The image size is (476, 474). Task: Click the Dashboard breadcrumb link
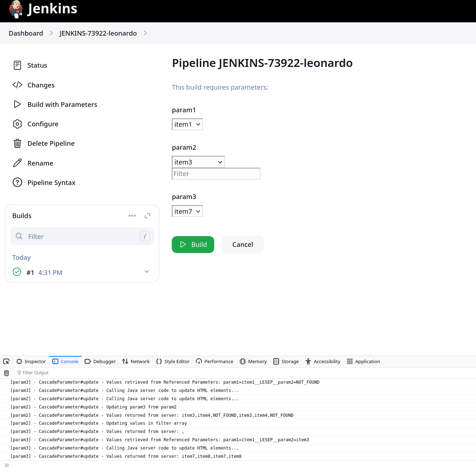[x=26, y=33]
